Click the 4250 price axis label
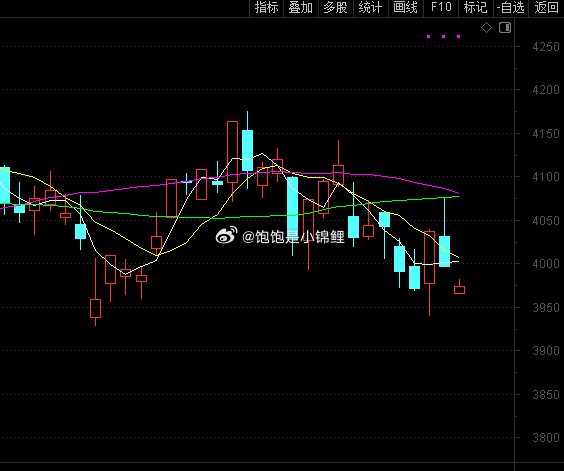Image resolution: width=564 pixels, height=471 pixels. coord(546,47)
